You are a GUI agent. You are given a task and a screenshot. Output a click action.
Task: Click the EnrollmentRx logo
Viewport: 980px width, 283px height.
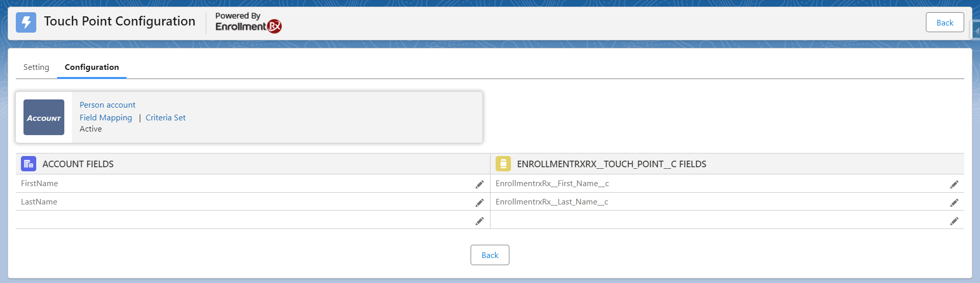pos(248,23)
